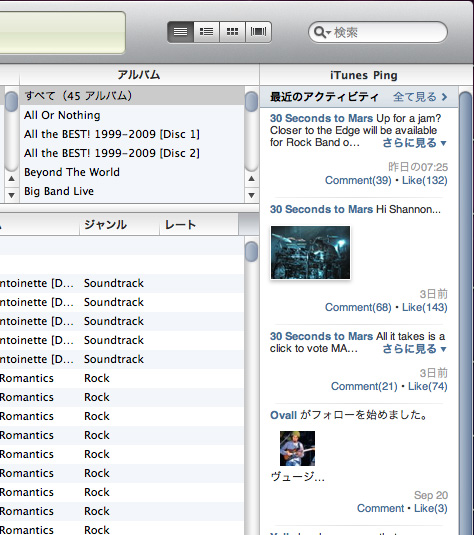The image size is (474, 535).
Task: Click Like(132) on the first post
Action: coord(425,180)
